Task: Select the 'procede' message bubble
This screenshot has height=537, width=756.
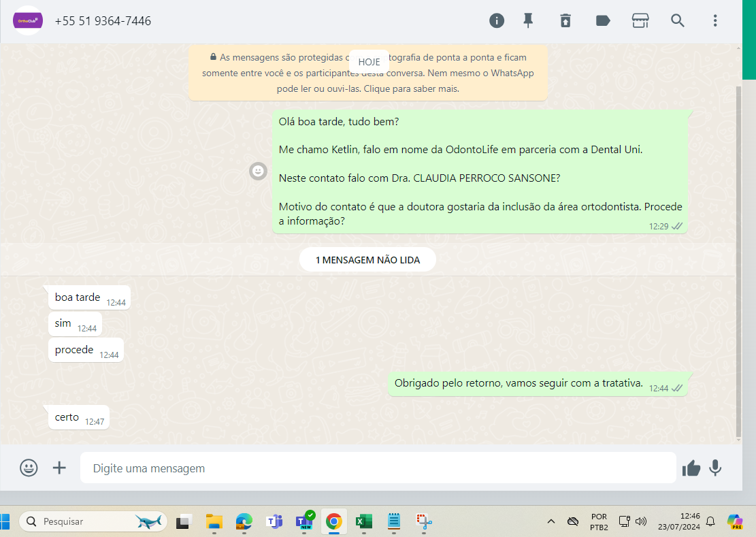Action: pos(86,351)
